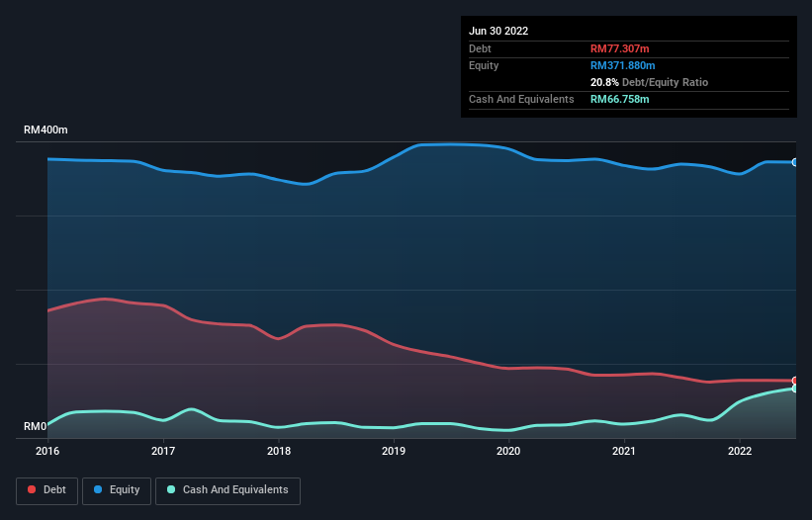Click the 2017 x-axis label
The image size is (812, 520).
point(163,451)
